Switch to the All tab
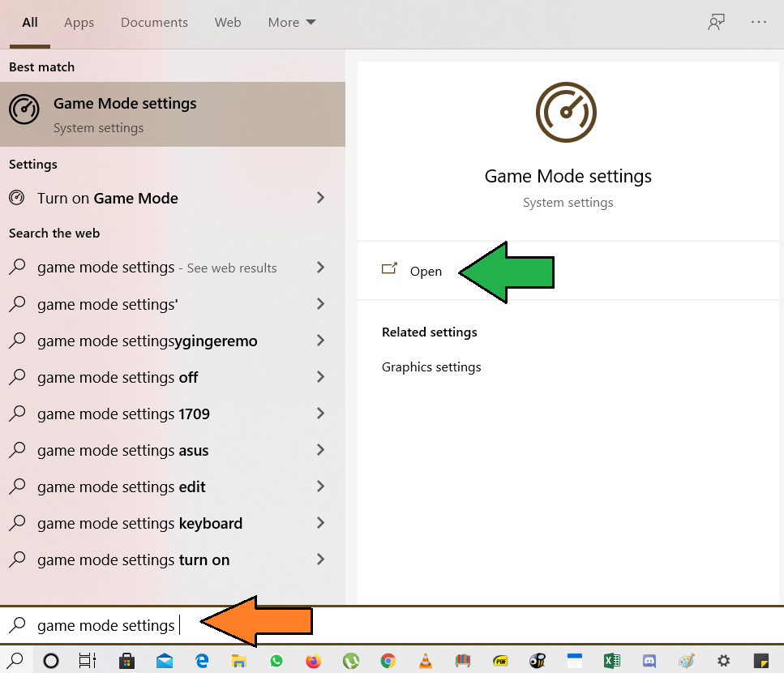This screenshot has width=784, height=673. (30, 23)
